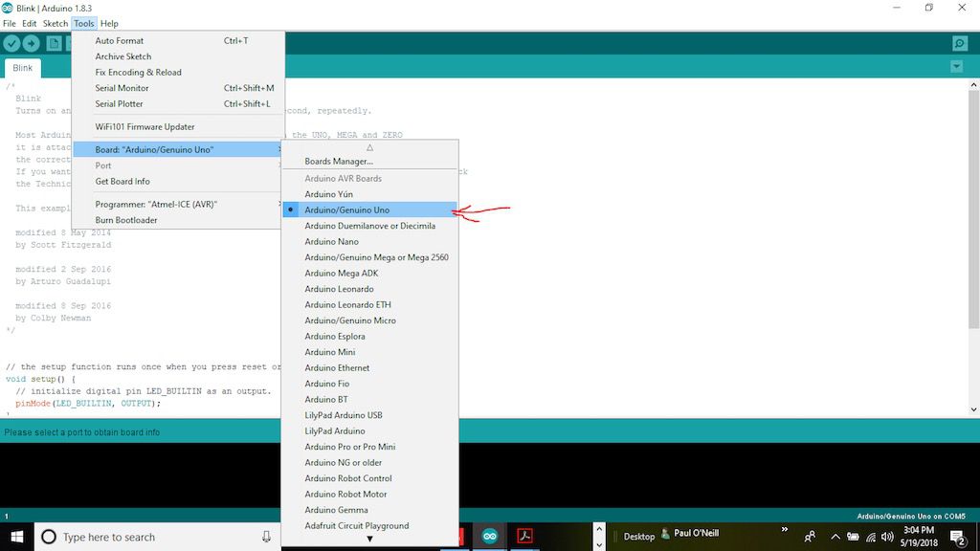Click the volume speaker tray icon

click(887, 537)
